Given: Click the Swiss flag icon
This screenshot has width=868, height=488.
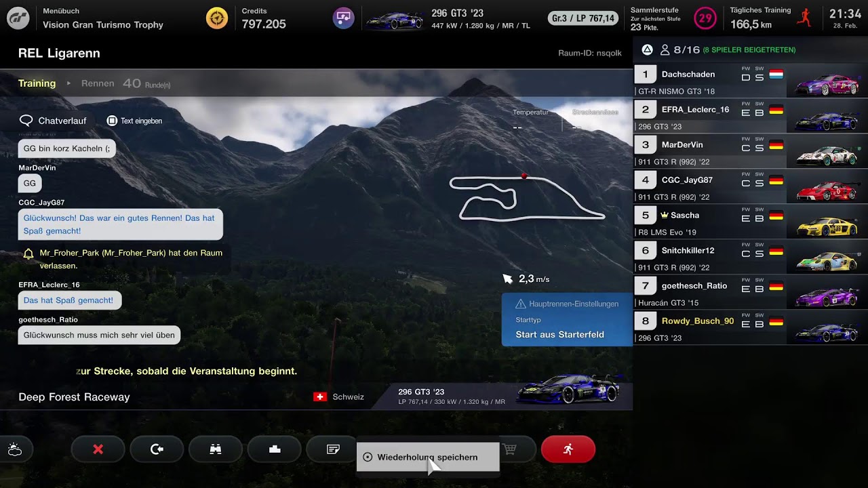Looking at the screenshot, I should pyautogui.click(x=320, y=396).
